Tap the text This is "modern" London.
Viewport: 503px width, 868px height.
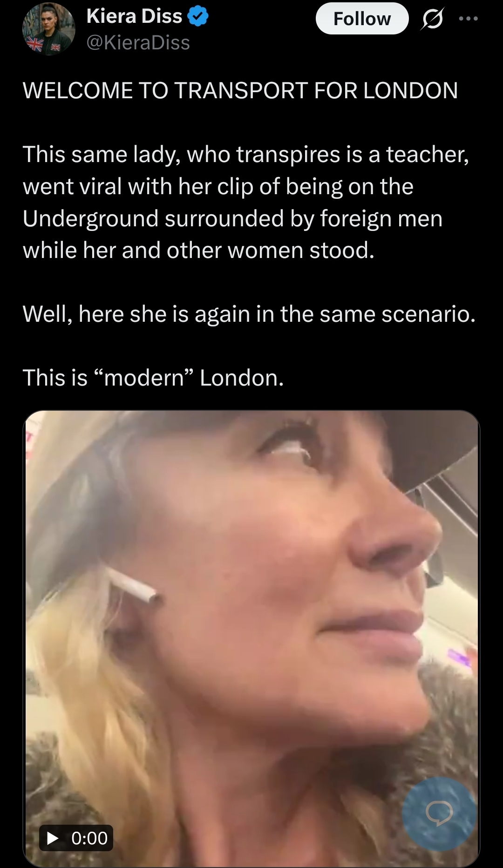point(153,378)
